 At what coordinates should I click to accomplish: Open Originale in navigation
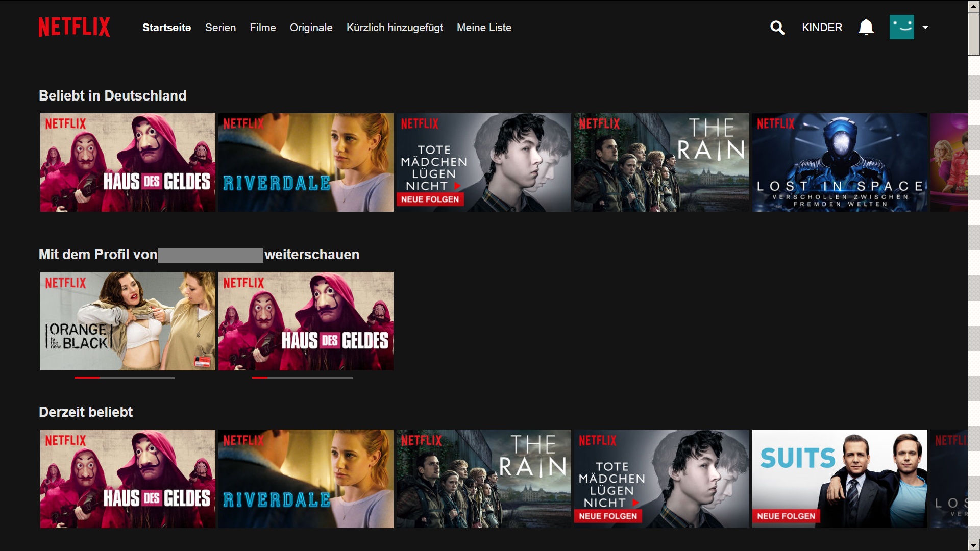pyautogui.click(x=311, y=28)
